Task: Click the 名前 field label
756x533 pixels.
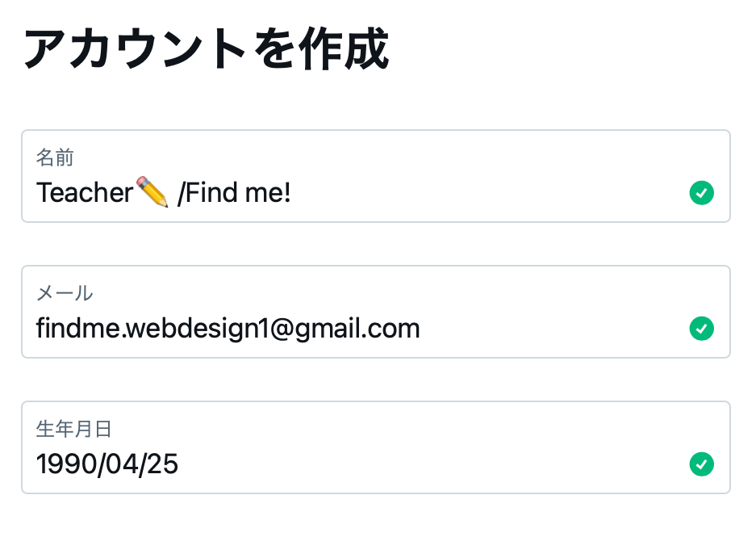Action: click(x=55, y=157)
